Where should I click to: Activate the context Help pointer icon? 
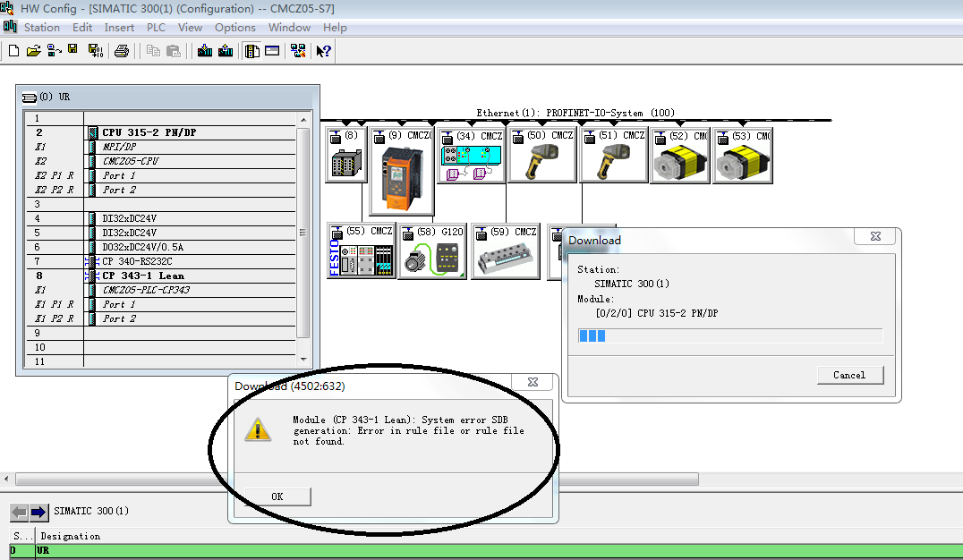pyautogui.click(x=324, y=51)
